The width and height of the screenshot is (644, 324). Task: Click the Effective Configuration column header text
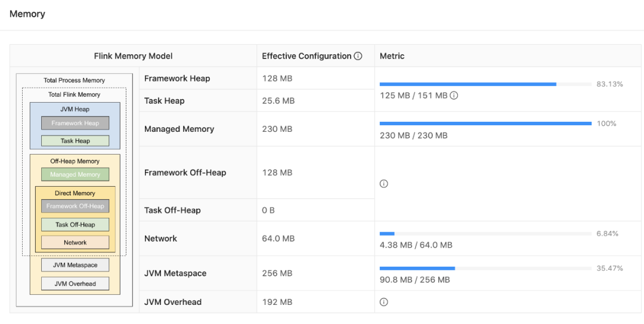pyautogui.click(x=307, y=56)
